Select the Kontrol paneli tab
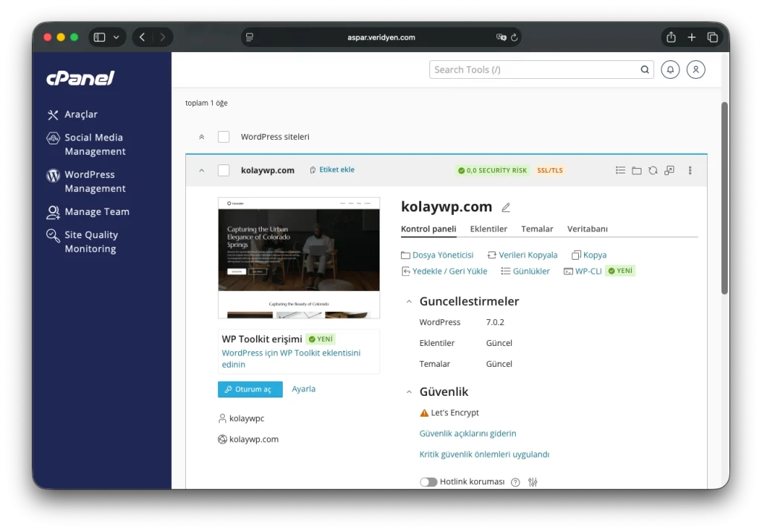 (x=429, y=229)
